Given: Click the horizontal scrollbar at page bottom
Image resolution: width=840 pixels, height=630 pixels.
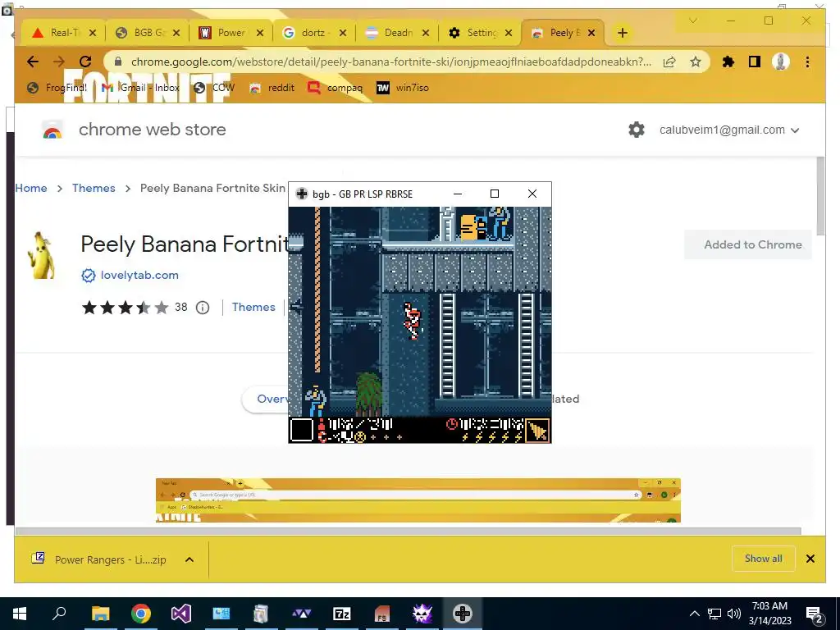Looking at the screenshot, I should (x=409, y=531).
